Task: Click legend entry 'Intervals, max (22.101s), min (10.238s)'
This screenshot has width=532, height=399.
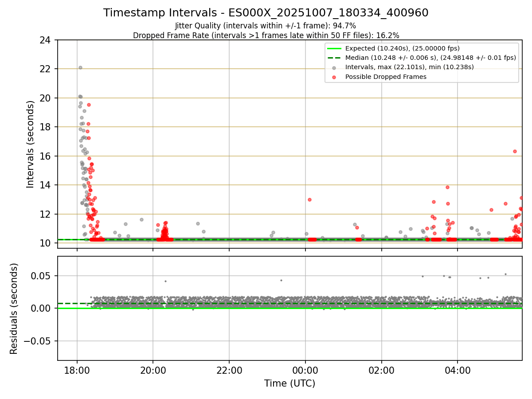Action: (409, 67)
